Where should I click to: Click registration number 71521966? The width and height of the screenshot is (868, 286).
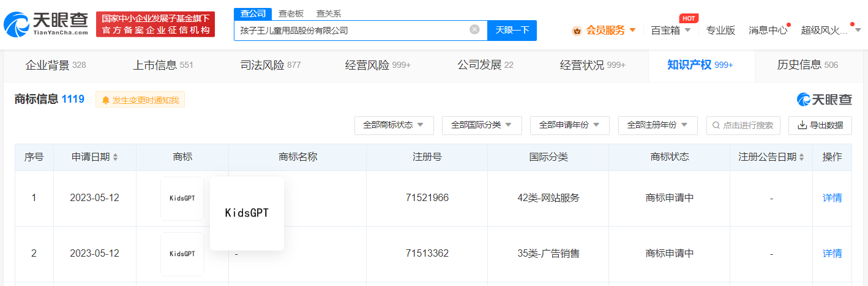click(x=427, y=198)
